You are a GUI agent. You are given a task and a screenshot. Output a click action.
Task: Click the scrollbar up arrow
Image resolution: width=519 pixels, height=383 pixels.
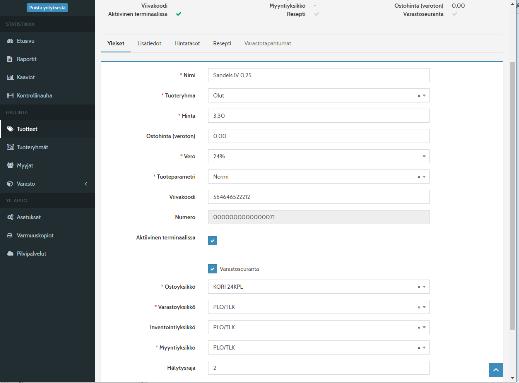tap(512, 4)
